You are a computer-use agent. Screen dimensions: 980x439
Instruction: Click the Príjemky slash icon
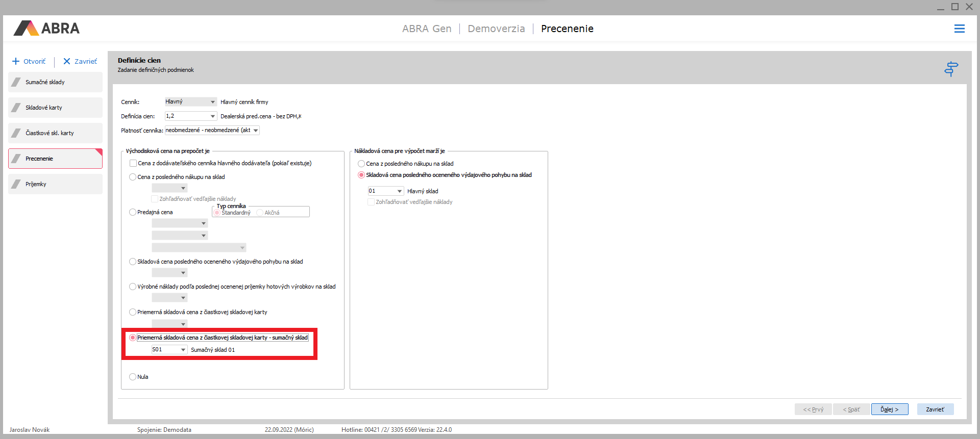pos(17,184)
